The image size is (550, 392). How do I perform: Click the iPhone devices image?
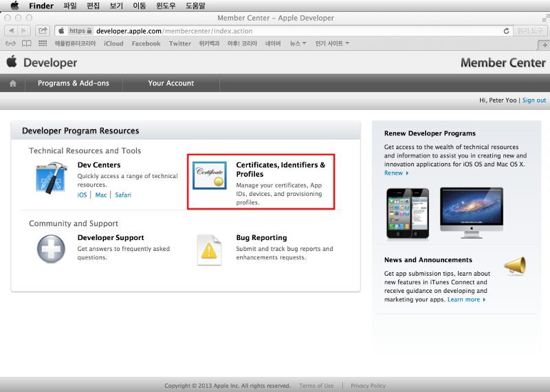point(408,214)
